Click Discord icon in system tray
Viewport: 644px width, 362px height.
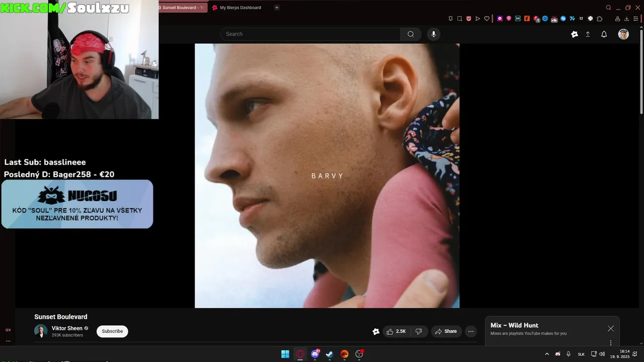pos(557,354)
